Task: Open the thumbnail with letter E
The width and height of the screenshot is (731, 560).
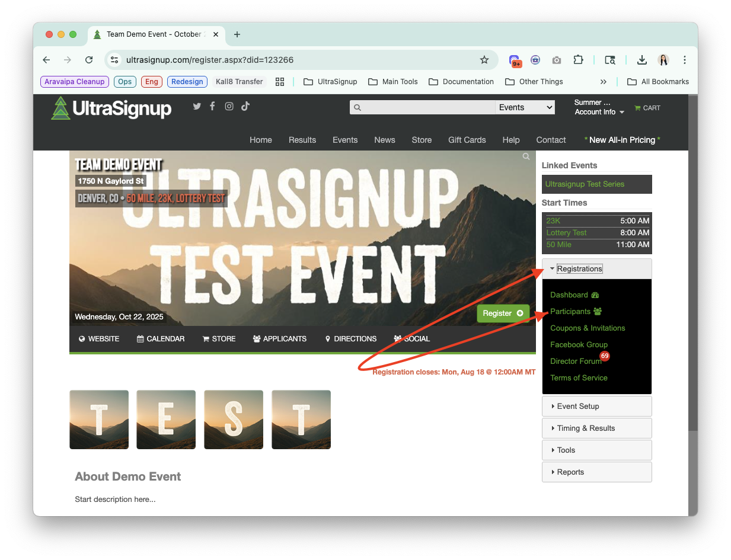Action: point(166,420)
